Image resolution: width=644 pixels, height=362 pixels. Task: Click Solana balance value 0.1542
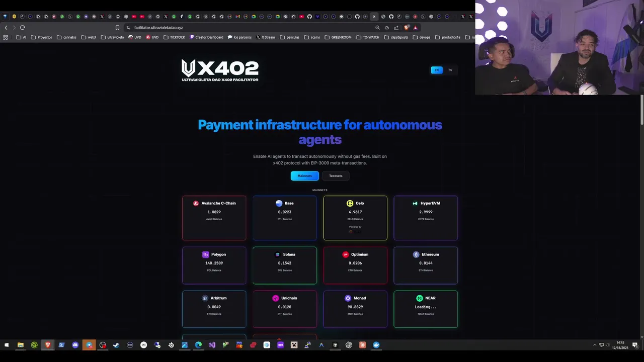click(285, 263)
